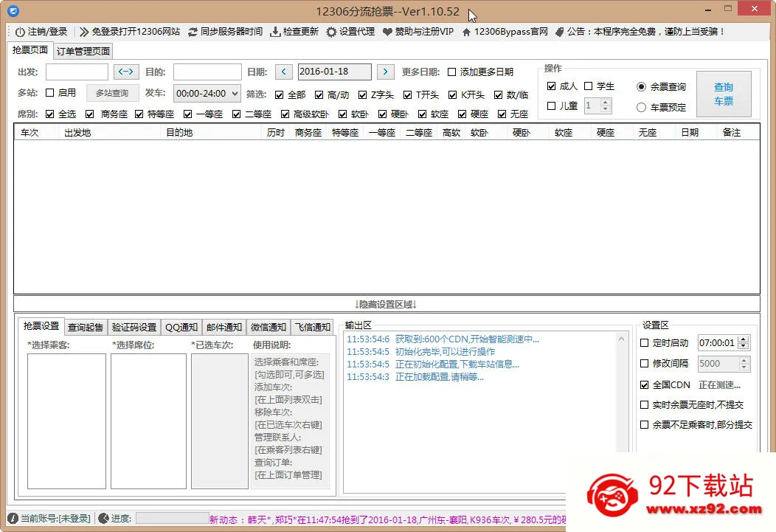Check the 学生 passenger option
776x532 pixels.
(588, 86)
